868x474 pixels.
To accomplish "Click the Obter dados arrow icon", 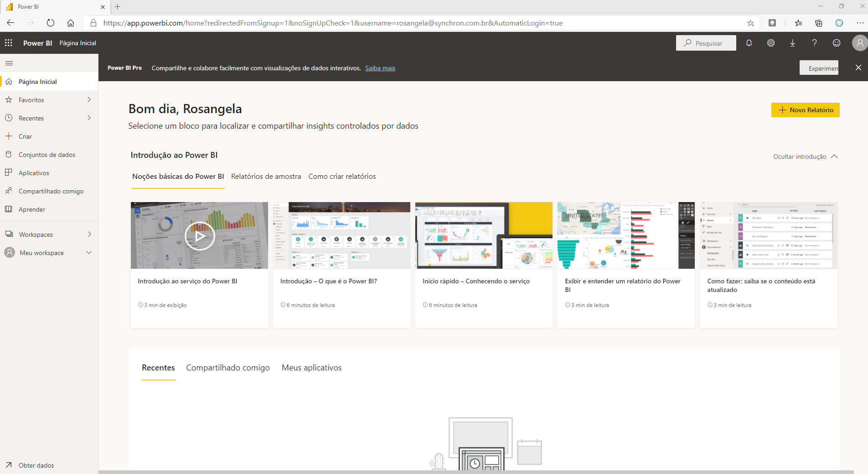I will (9, 465).
